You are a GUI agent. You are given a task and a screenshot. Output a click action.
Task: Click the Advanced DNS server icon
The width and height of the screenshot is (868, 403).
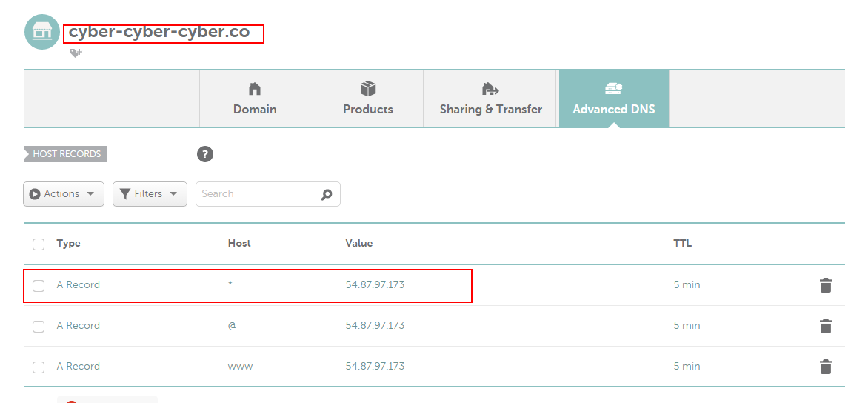click(x=613, y=89)
